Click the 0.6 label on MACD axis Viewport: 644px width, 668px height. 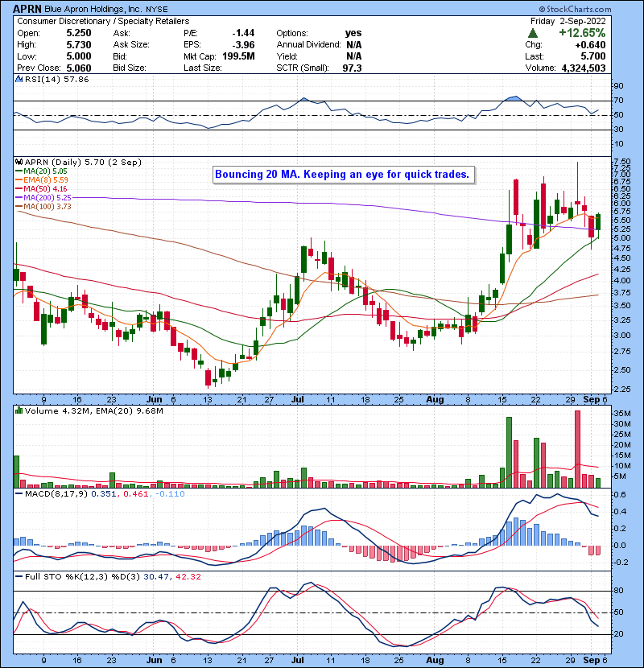(x=620, y=495)
